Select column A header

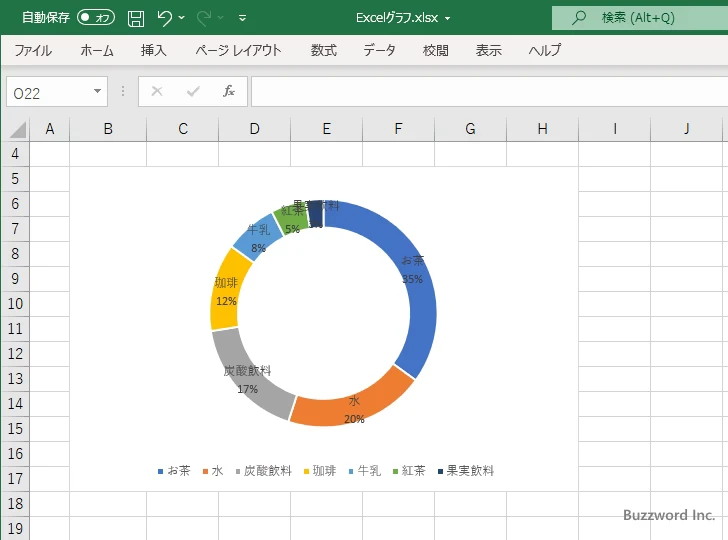pyautogui.click(x=50, y=129)
